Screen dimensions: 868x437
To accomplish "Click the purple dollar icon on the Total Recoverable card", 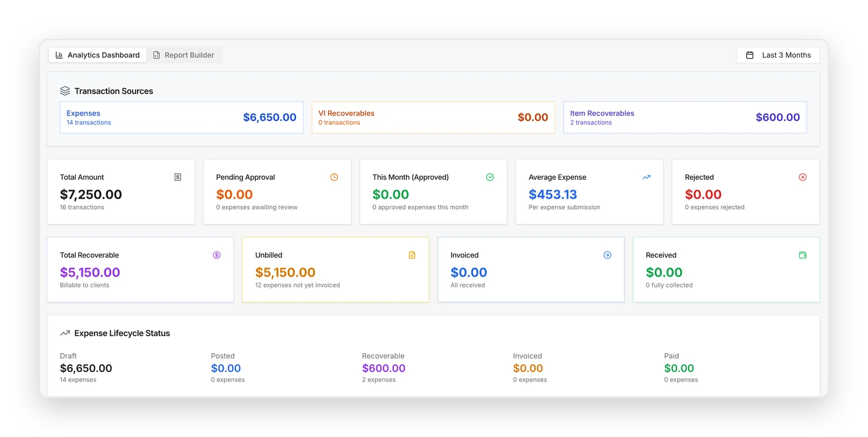I will [x=217, y=255].
